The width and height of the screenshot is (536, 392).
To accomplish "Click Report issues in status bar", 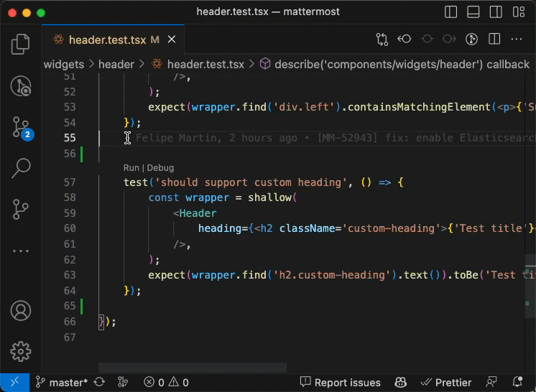I will click(x=340, y=382).
